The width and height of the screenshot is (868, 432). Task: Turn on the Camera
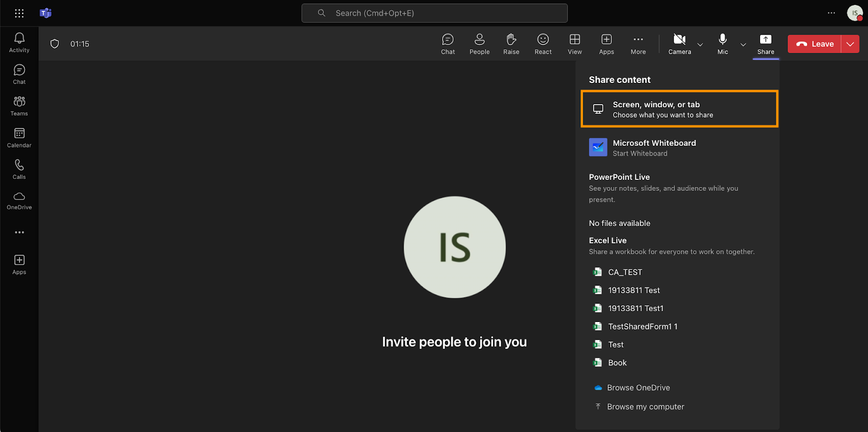point(679,44)
